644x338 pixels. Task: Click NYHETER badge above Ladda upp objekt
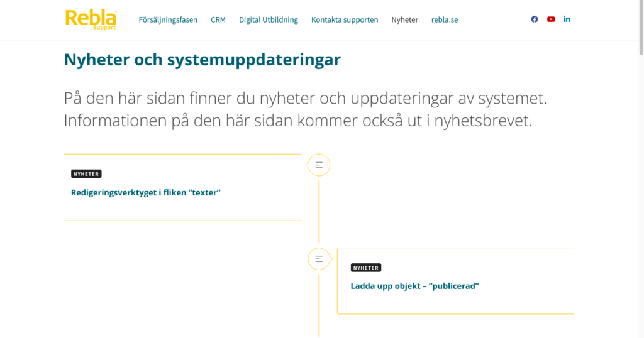click(366, 268)
